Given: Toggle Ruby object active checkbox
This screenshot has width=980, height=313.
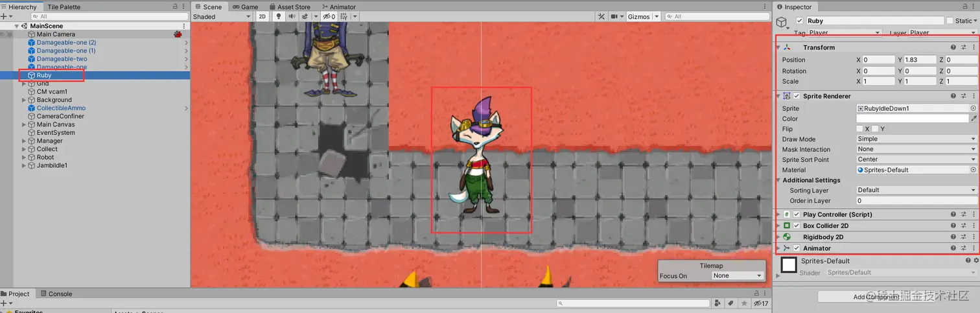Looking at the screenshot, I should tap(799, 21).
